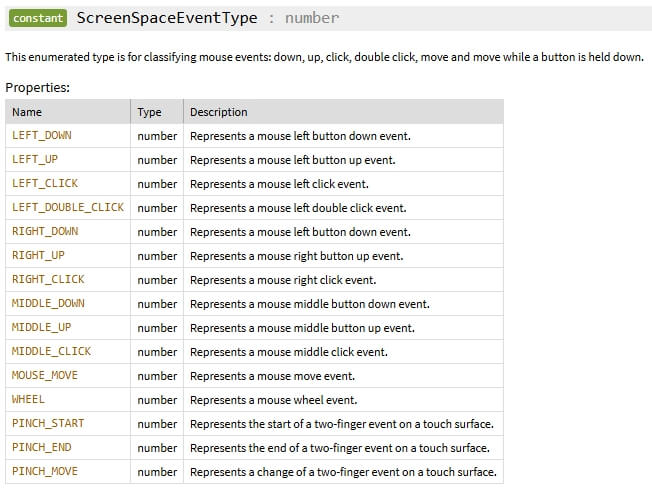
Task: Click the 'mouse middle button up event' description
Action: [302, 328]
